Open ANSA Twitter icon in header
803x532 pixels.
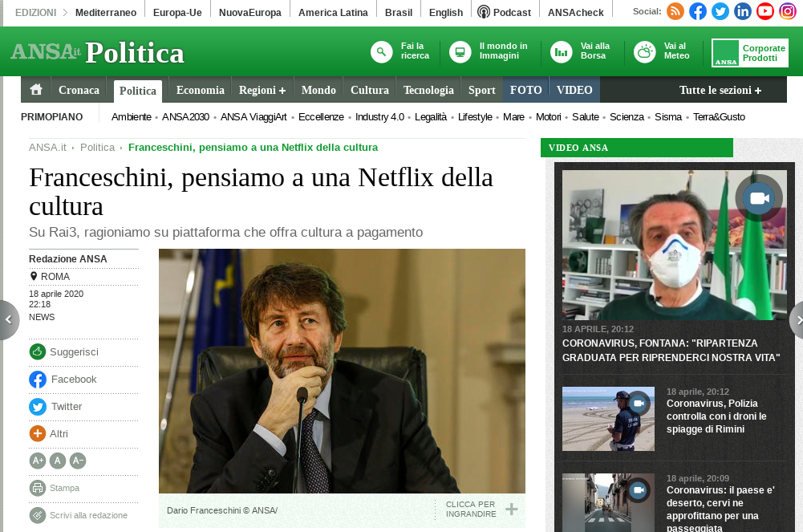[x=720, y=11]
